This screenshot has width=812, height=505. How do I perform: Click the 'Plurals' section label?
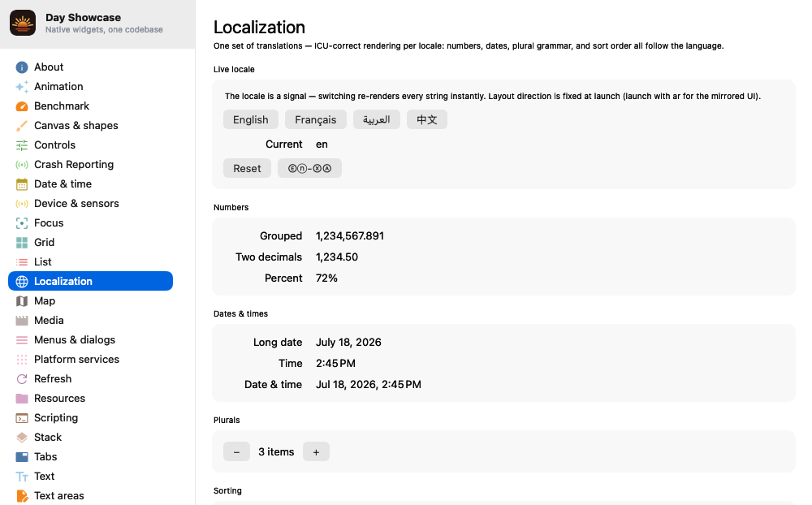point(227,420)
